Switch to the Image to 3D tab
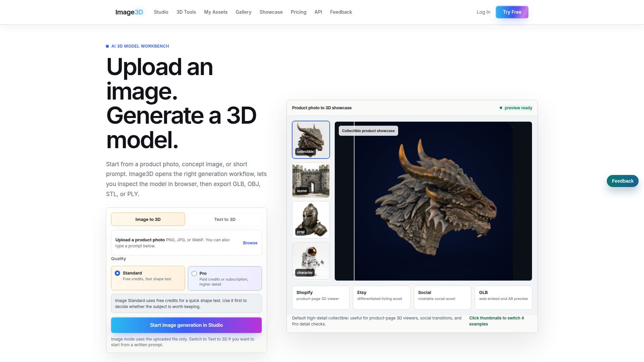 pyautogui.click(x=148, y=219)
